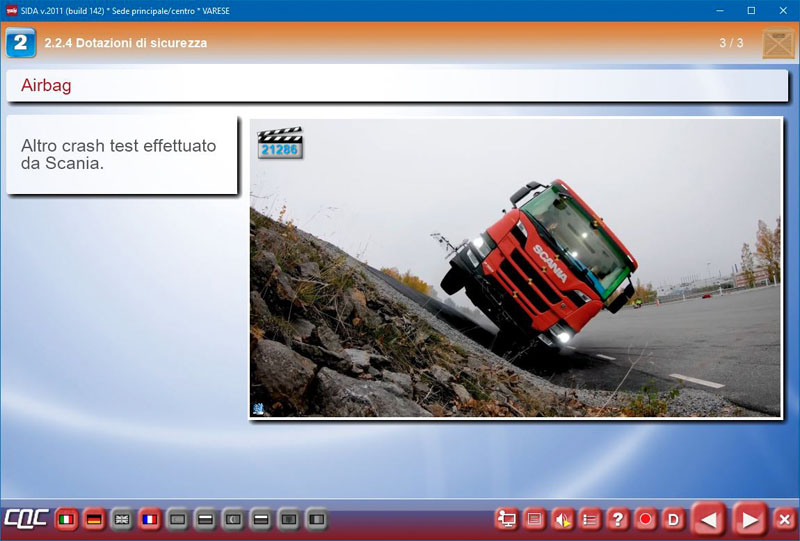Viewport: 800px width, 541px height.
Task: Click the chapter 2 number badge
Action: [x=21, y=43]
